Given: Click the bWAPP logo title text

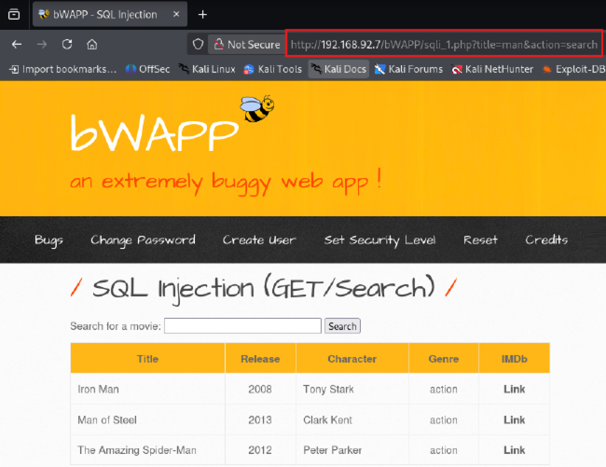Looking at the screenshot, I should point(154,133).
